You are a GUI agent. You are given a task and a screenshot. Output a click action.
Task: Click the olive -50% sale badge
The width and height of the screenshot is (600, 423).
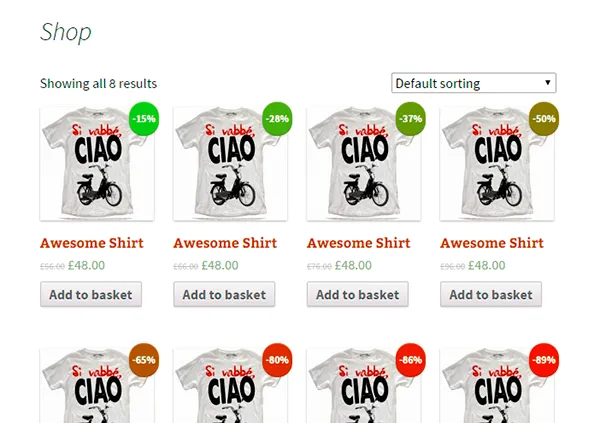pos(544,120)
